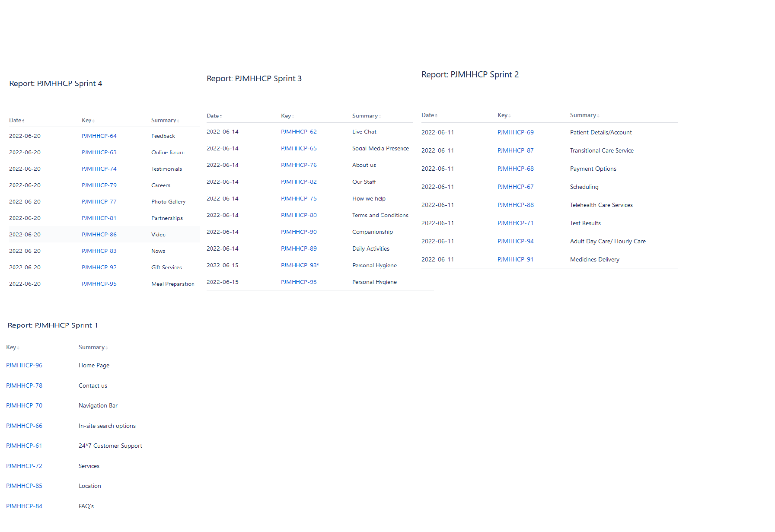The image size is (775, 532).
Task: Select the "Gift Services" summary
Action: tap(166, 268)
